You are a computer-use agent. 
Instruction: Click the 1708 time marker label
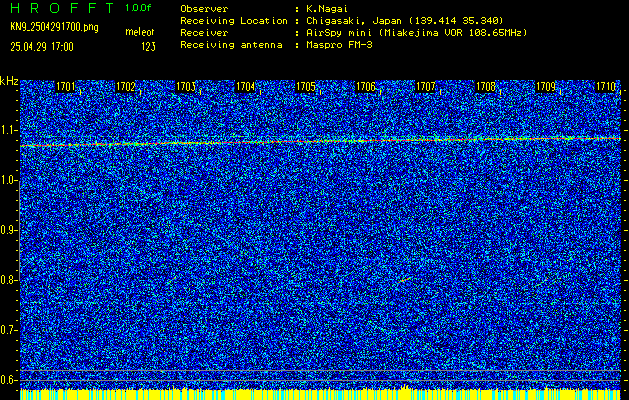tap(486, 87)
